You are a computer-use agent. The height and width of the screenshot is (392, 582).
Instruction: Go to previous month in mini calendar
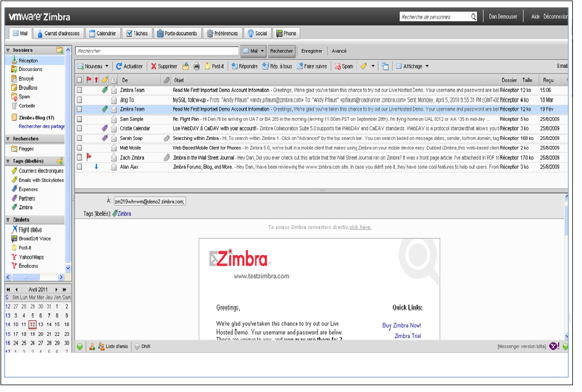click(17, 289)
